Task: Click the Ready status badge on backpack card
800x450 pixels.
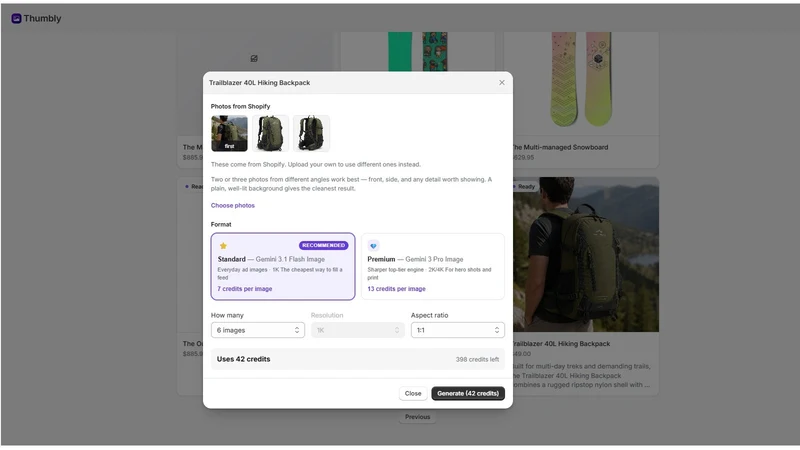Action: click(x=524, y=187)
